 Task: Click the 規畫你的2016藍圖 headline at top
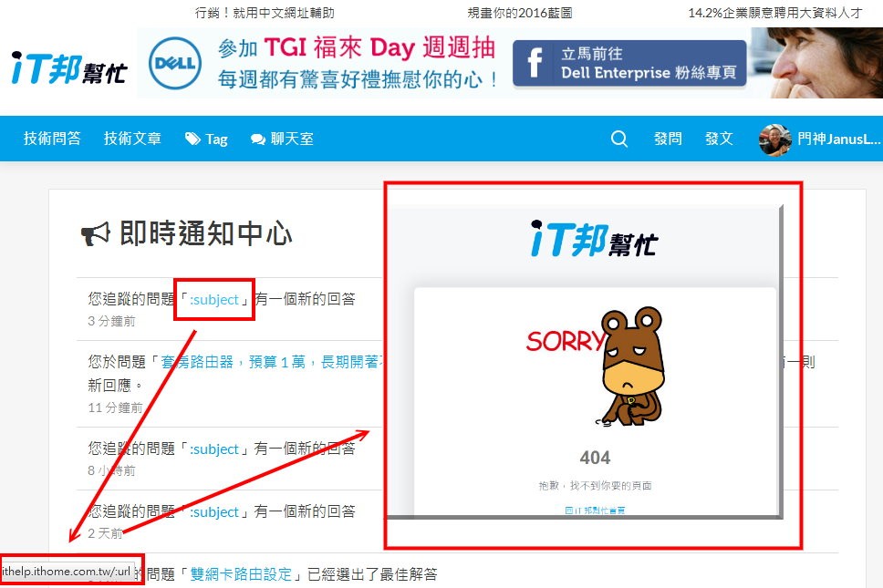click(520, 13)
